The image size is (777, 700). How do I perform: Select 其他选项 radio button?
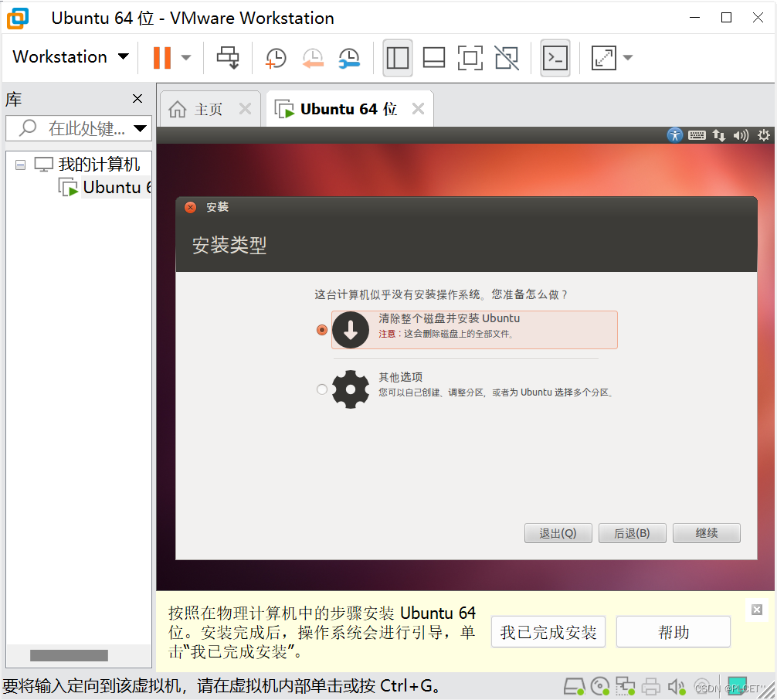click(322, 389)
